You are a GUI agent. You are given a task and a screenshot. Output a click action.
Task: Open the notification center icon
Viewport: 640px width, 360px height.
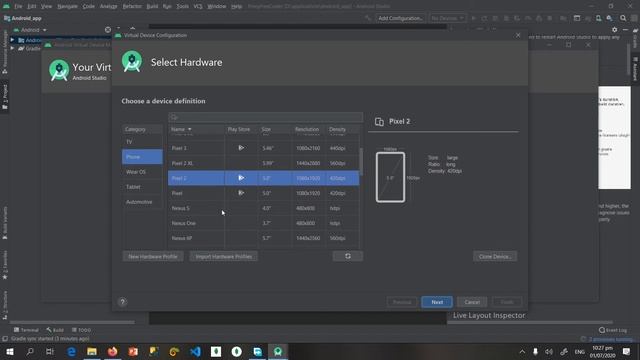[627, 351]
